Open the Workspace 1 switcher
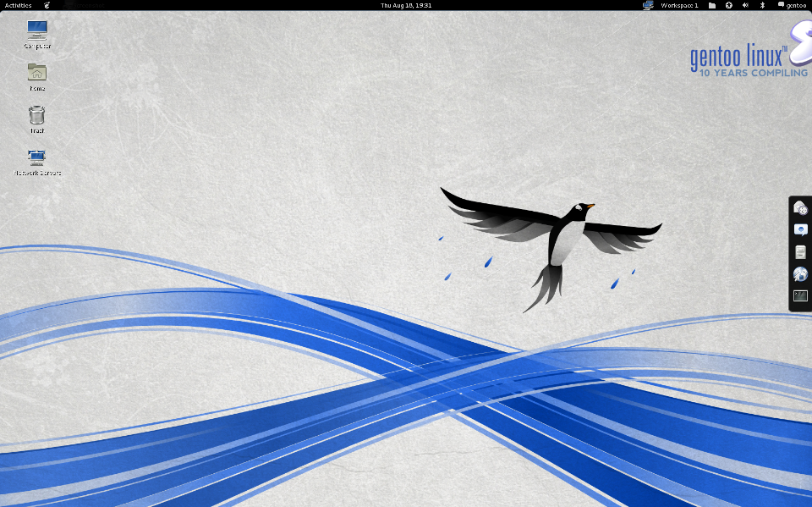This screenshot has width=812, height=507. [x=679, y=5]
